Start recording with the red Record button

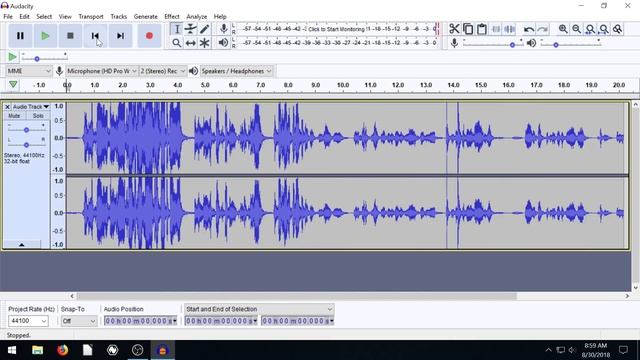(x=149, y=36)
